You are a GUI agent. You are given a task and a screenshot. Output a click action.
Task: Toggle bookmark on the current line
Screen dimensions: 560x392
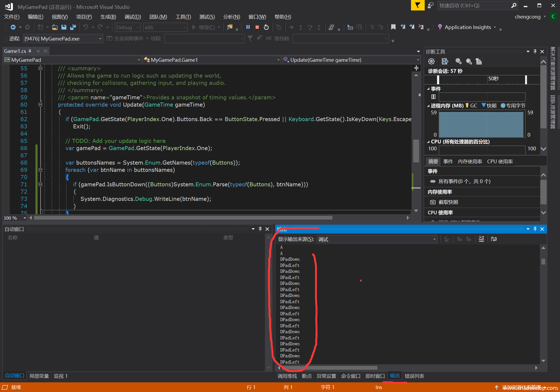click(x=393, y=27)
